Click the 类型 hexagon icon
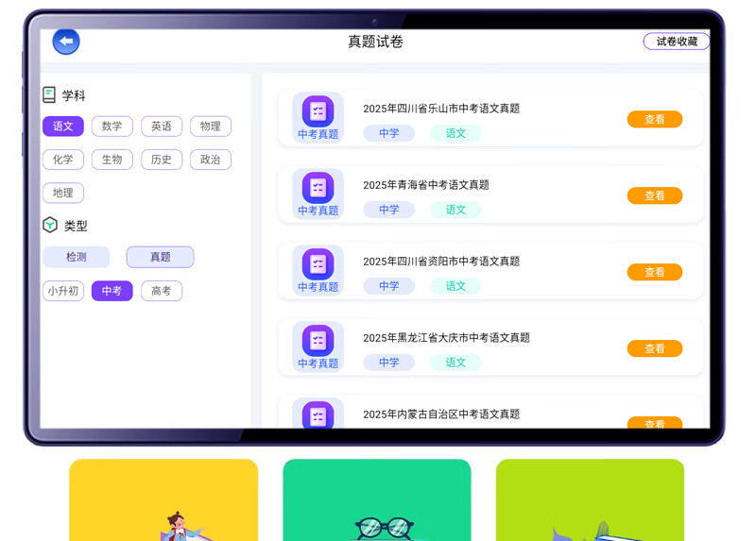 pos(50,225)
